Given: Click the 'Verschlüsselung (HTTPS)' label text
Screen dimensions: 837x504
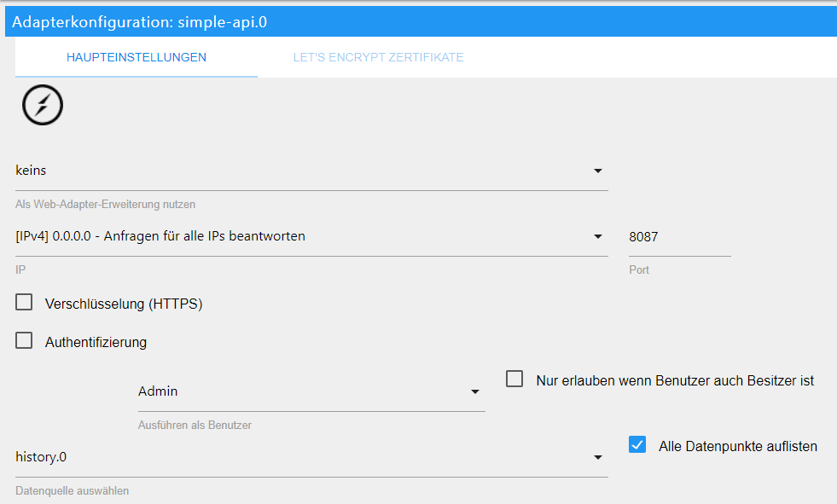Looking at the screenshot, I should click(x=124, y=304).
